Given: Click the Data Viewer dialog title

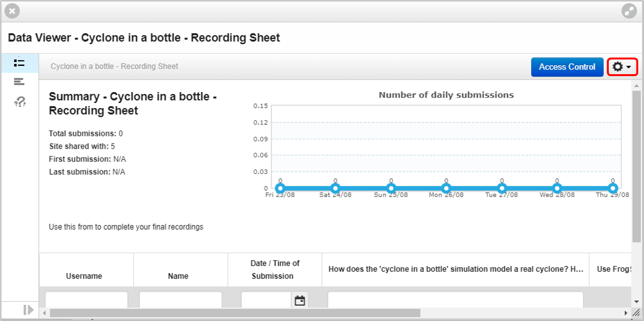Looking at the screenshot, I should click(144, 38).
